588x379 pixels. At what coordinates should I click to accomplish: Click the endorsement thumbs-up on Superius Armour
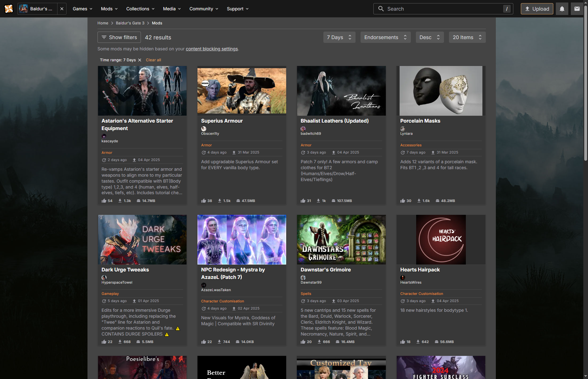tap(204, 201)
